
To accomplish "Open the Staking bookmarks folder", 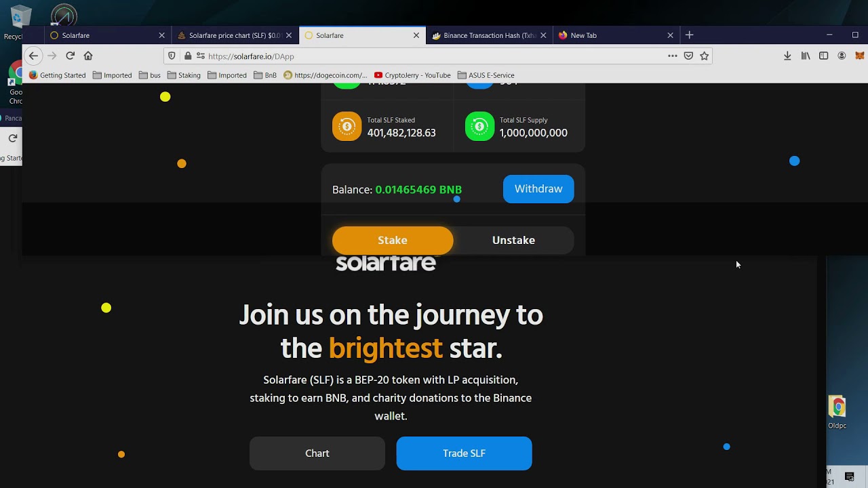I will coord(184,75).
